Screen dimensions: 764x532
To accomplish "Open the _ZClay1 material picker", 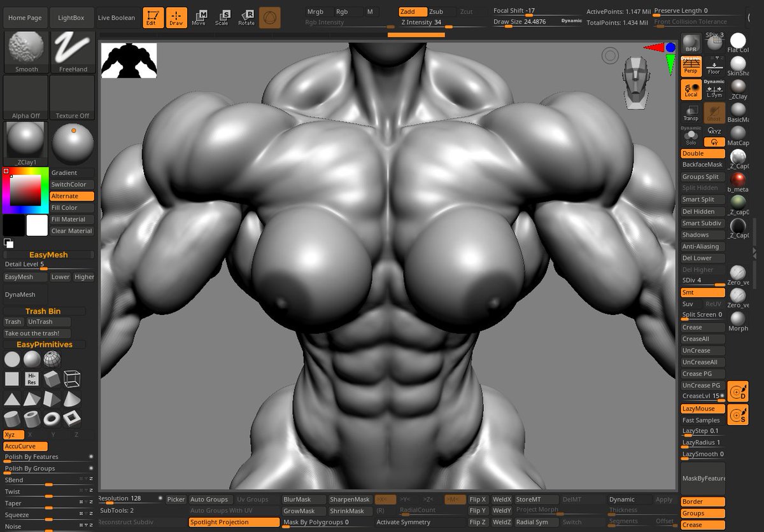I will coord(26,144).
